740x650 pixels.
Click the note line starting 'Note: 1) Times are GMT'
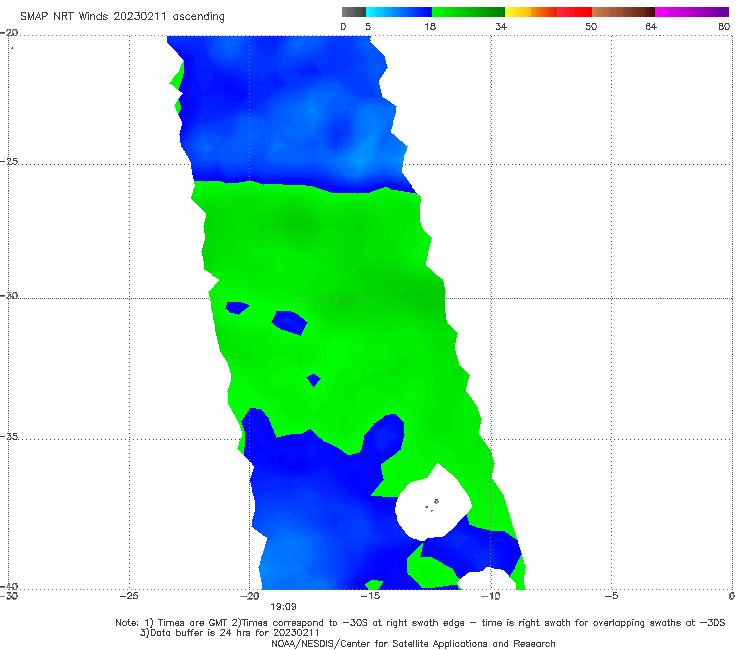coord(420,623)
